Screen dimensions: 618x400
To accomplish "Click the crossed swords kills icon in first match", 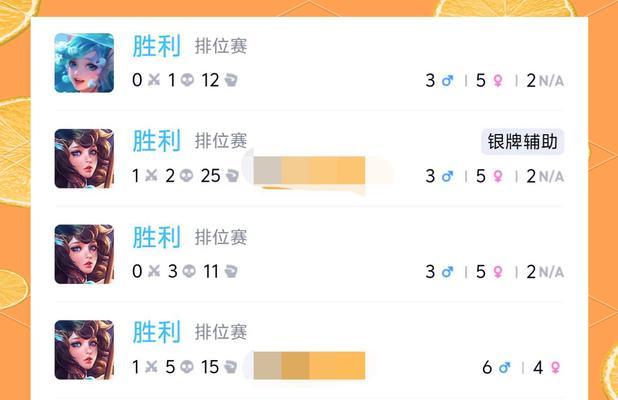I will point(154,80).
